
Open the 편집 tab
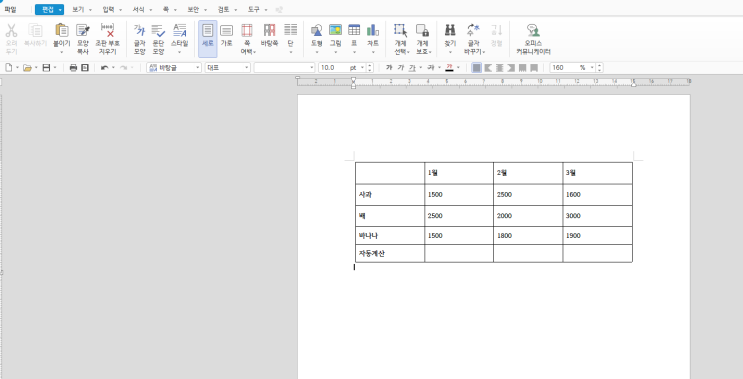point(49,9)
